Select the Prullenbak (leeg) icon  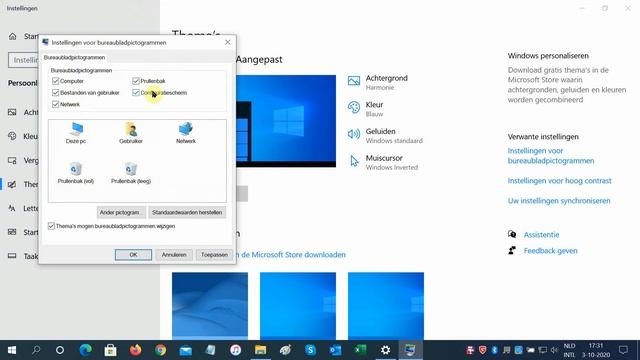point(131,173)
